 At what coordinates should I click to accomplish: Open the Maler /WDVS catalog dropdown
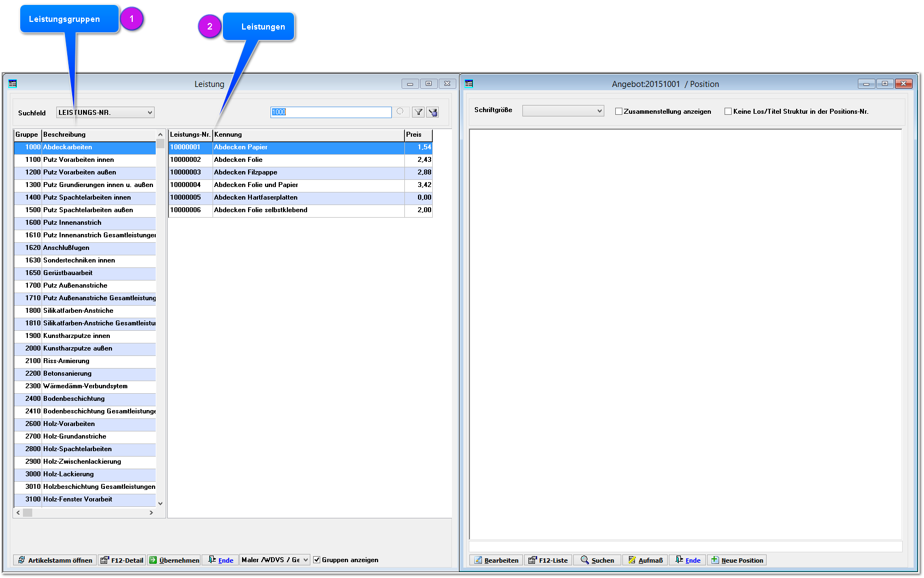coord(275,560)
